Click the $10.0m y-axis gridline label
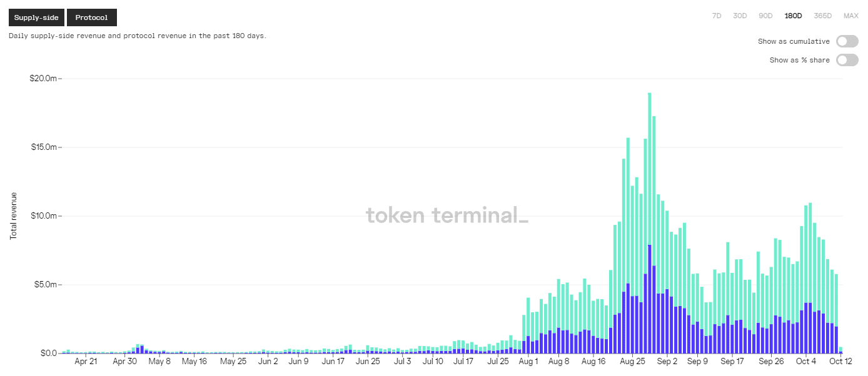Image resolution: width=868 pixels, height=376 pixels. [x=43, y=216]
